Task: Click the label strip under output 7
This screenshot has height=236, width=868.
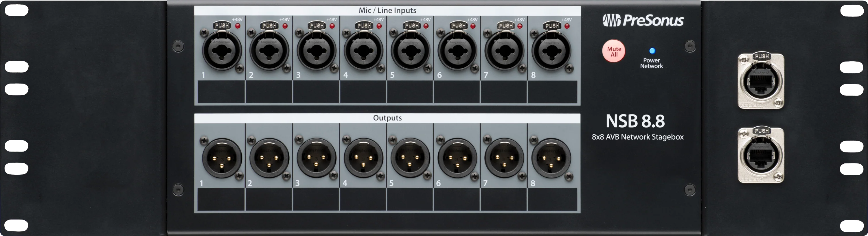Action: [504, 199]
